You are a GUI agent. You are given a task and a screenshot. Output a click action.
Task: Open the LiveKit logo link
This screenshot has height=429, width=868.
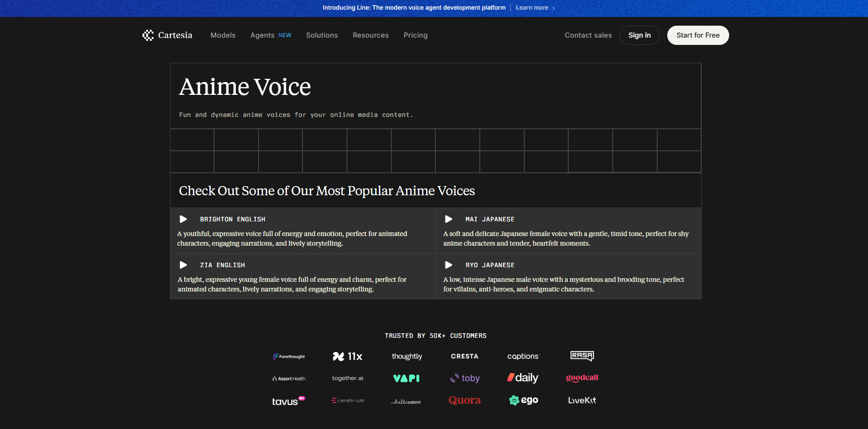[x=582, y=400]
